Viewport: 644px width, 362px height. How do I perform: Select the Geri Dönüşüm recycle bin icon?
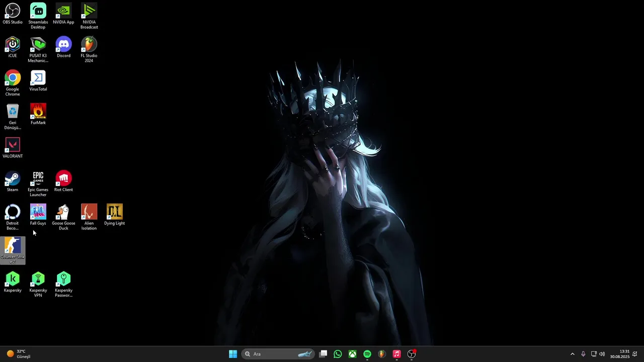pos(13,117)
